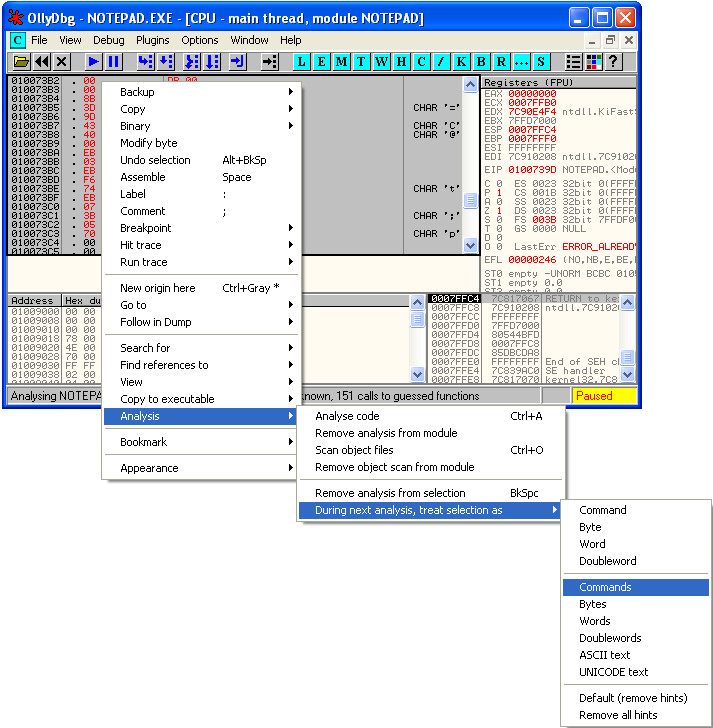Screen dimensions: 713x728
Task: Open the Debug menu
Action: point(109,40)
